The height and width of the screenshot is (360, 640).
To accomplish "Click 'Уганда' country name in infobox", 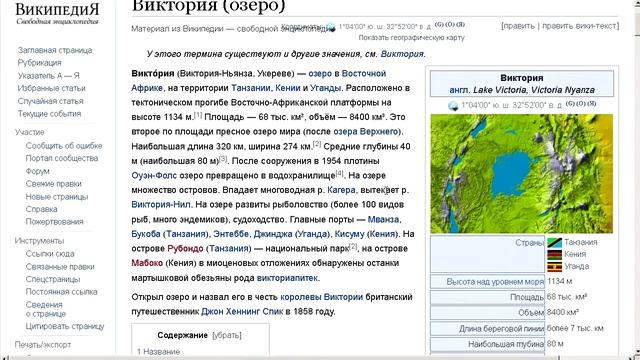I will point(576,266).
